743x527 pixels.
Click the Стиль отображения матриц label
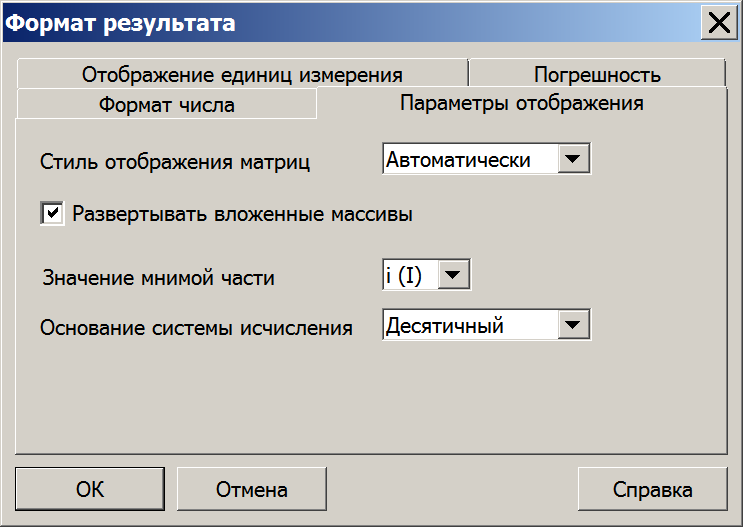[175, 162]
